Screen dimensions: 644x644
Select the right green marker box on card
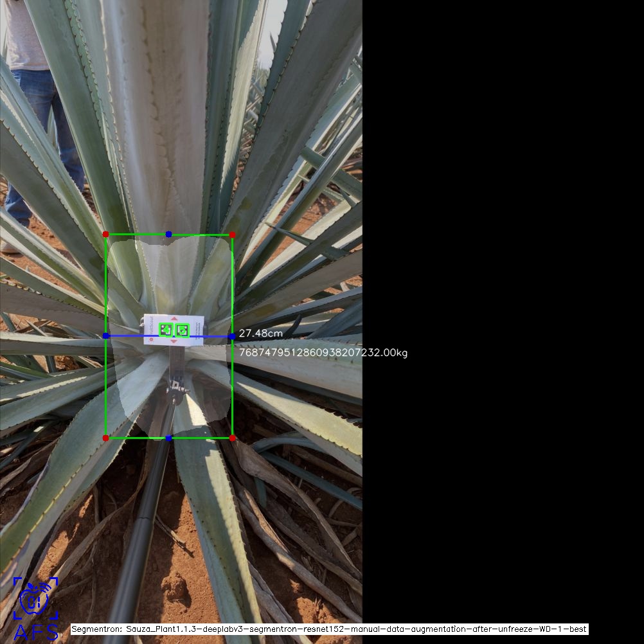tap(183, 330)
